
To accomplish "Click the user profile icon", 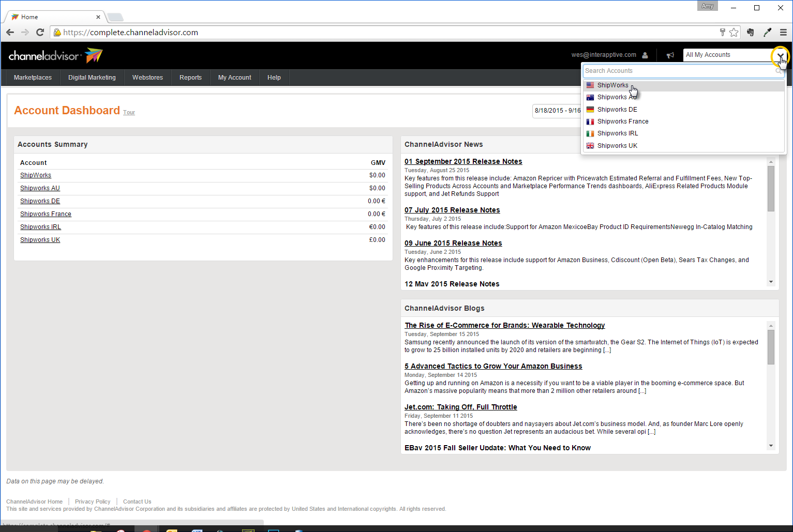I will click(645, 55).
